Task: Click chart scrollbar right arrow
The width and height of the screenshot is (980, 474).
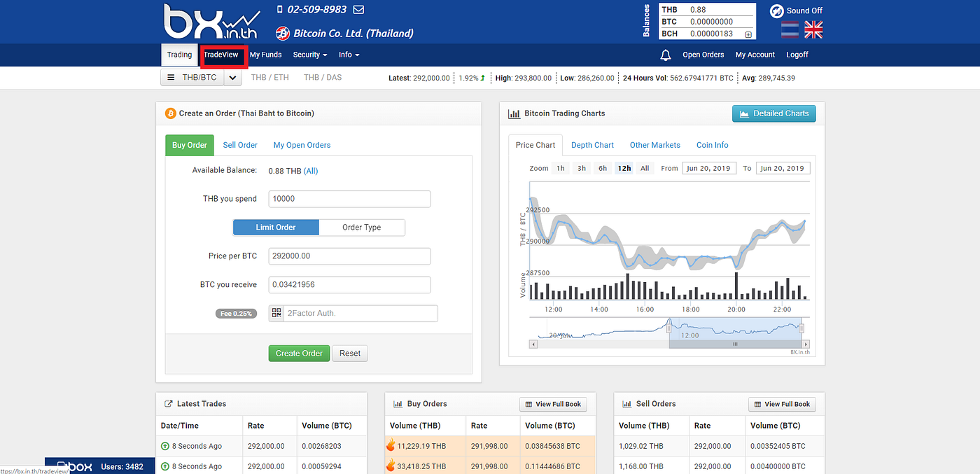Action: (806, 344)
